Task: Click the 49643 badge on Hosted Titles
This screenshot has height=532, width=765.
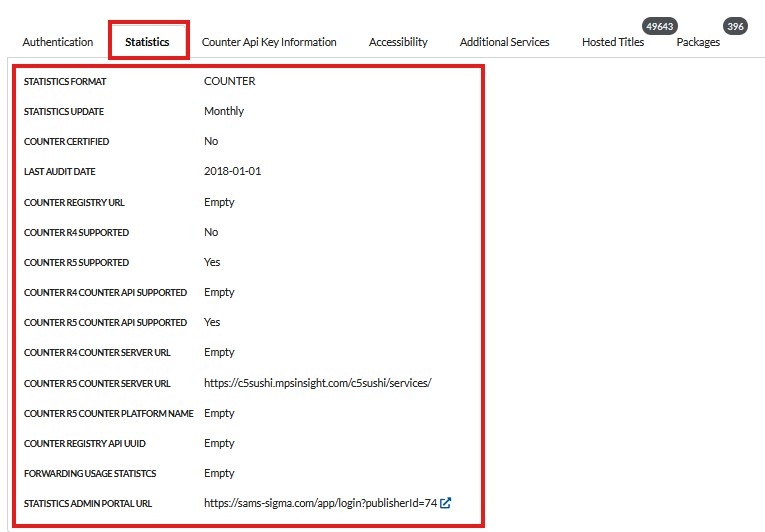Action: click(x=659, y=27)
